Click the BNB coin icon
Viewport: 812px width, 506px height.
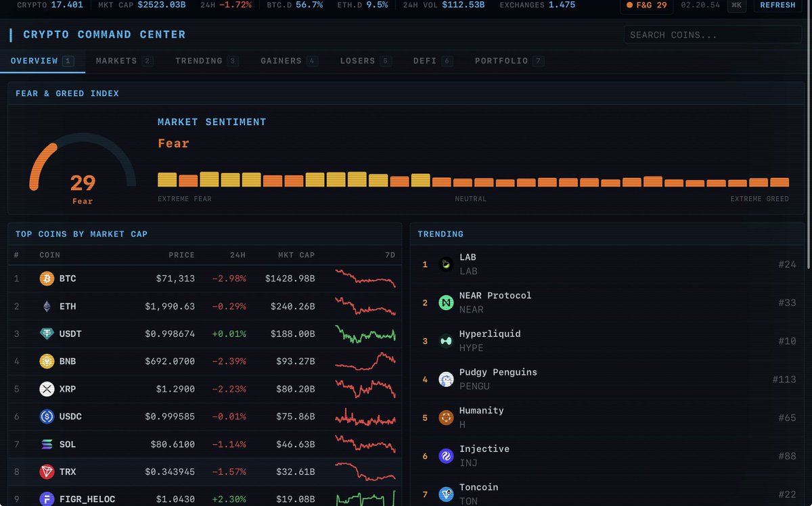click(x=47, y=361)
